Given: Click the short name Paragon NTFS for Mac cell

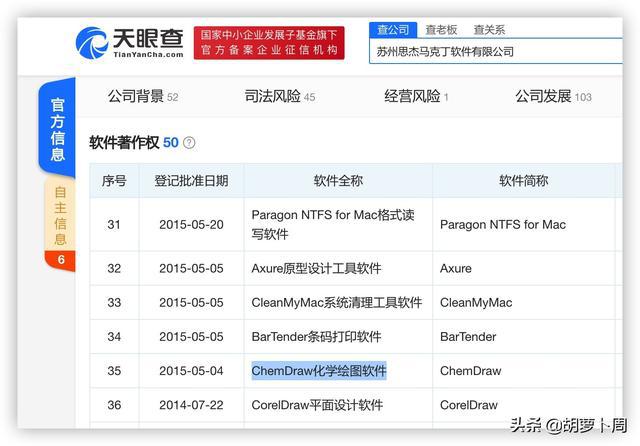Looking at the screenshot, I should click(523, 224).
